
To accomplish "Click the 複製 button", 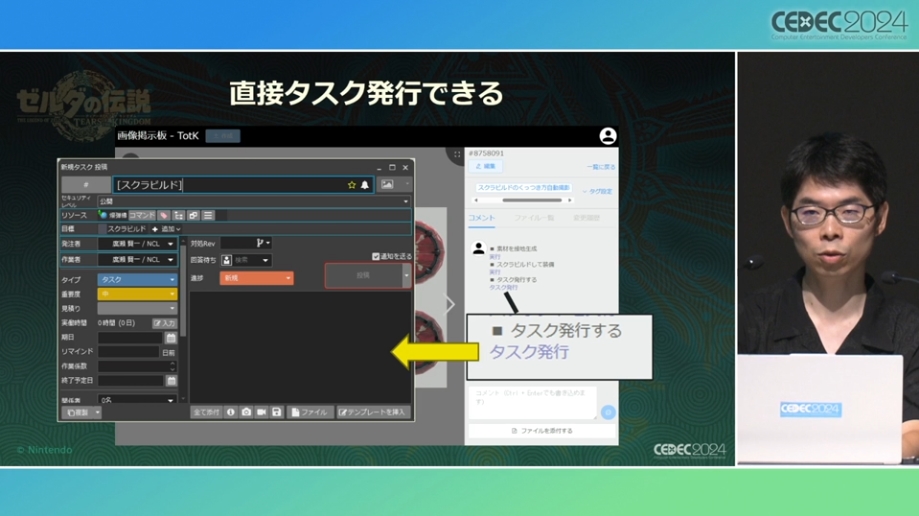I will coord(77,412).
